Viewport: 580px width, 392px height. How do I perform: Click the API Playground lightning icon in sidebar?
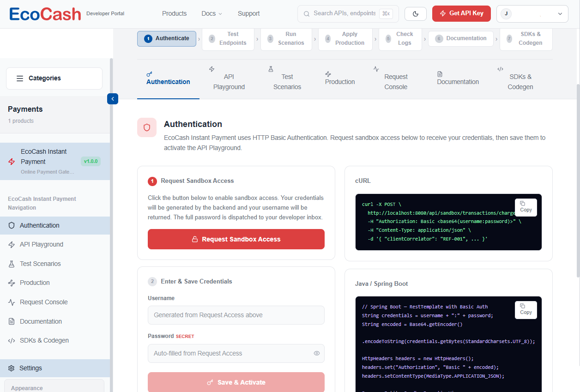(x=12, y=245)
